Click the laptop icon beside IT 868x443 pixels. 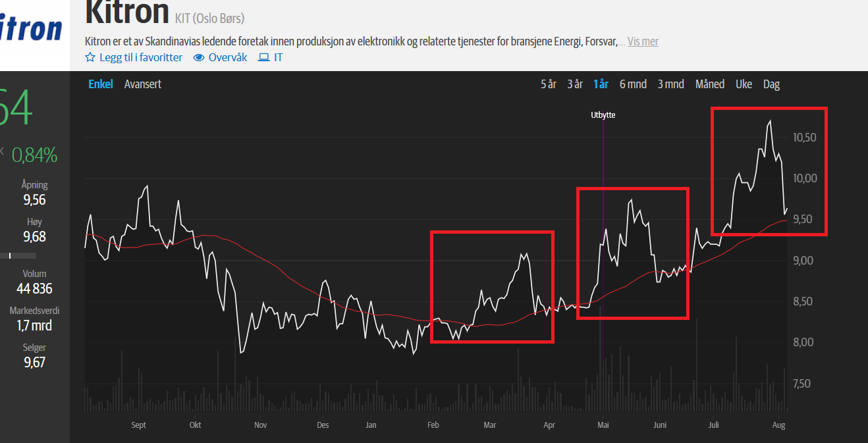pyautogui.click(x=263, y=57)
